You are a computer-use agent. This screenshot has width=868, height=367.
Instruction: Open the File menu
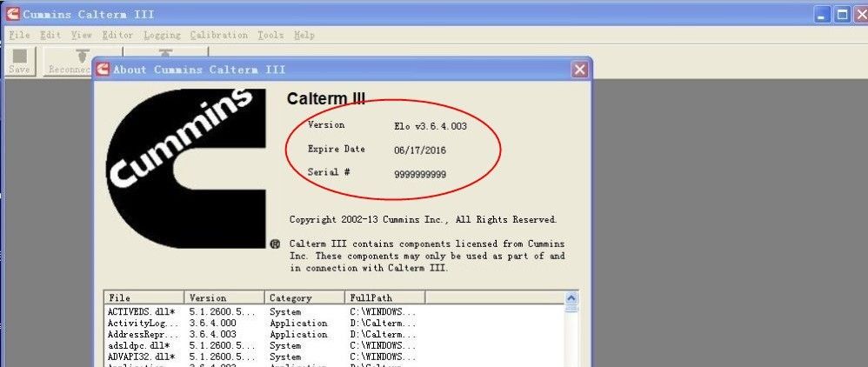click(x=19, y=35)
